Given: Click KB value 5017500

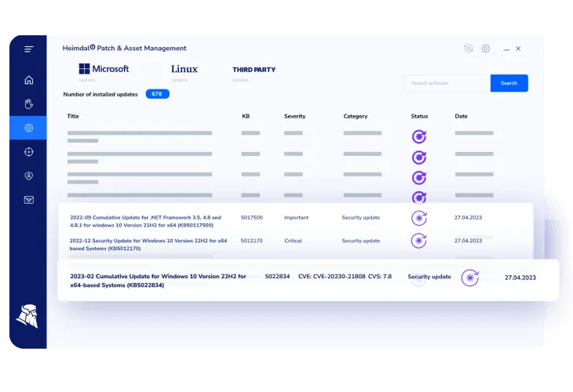Looking at the screenshot, I should coord(251,217).
